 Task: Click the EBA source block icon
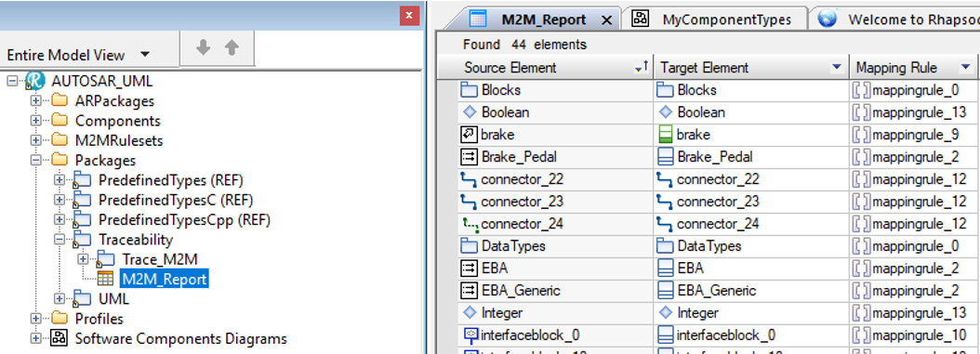tap(469, 268)
